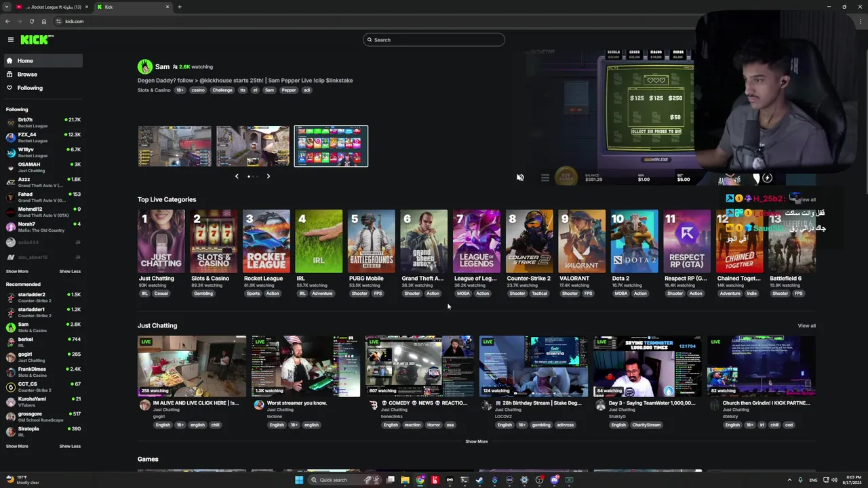Open the hamburger sidebar menu
Screen dimensions: 868x488
11,40
